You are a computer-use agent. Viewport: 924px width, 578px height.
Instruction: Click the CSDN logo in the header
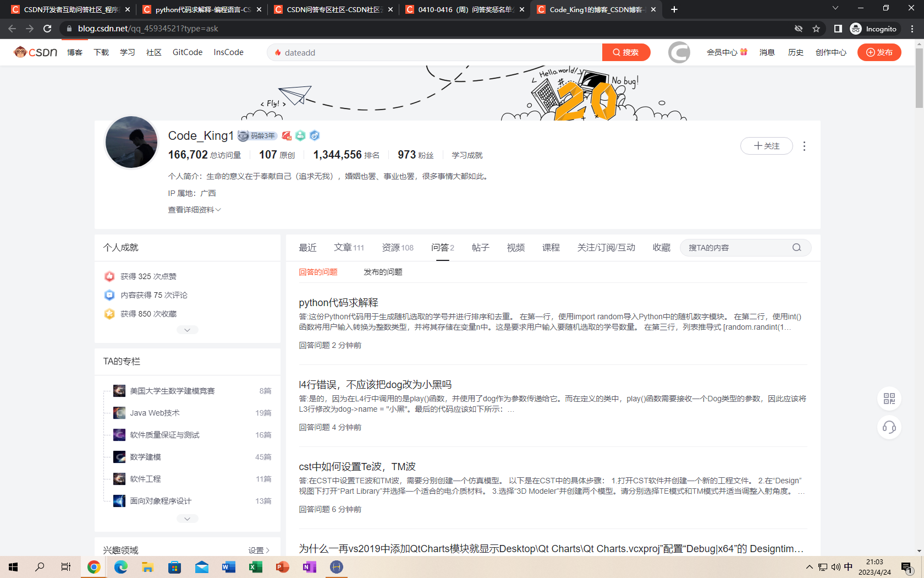pos(36,52)
